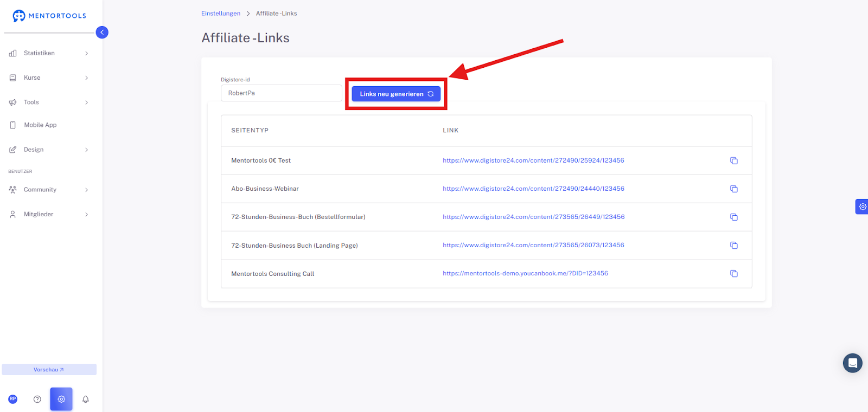Image resolution: width=868 pixels, height=412 pixels.
Task: Focus the Digistore-id input field
Action: [x=282, y=93]
